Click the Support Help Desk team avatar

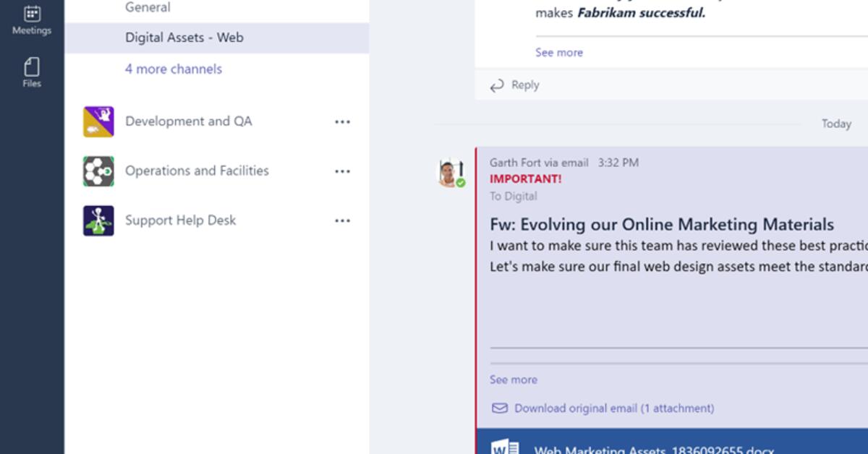[x=98, y=220]
